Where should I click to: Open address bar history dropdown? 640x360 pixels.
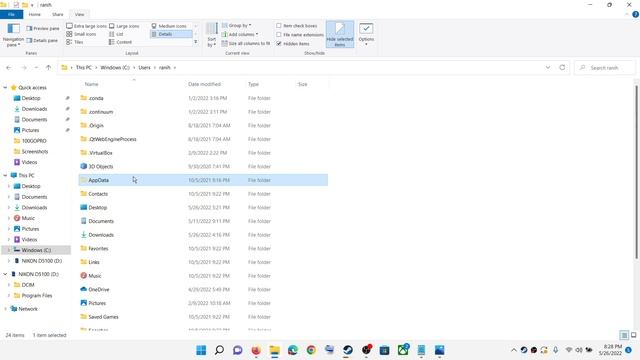pos(548,67)
